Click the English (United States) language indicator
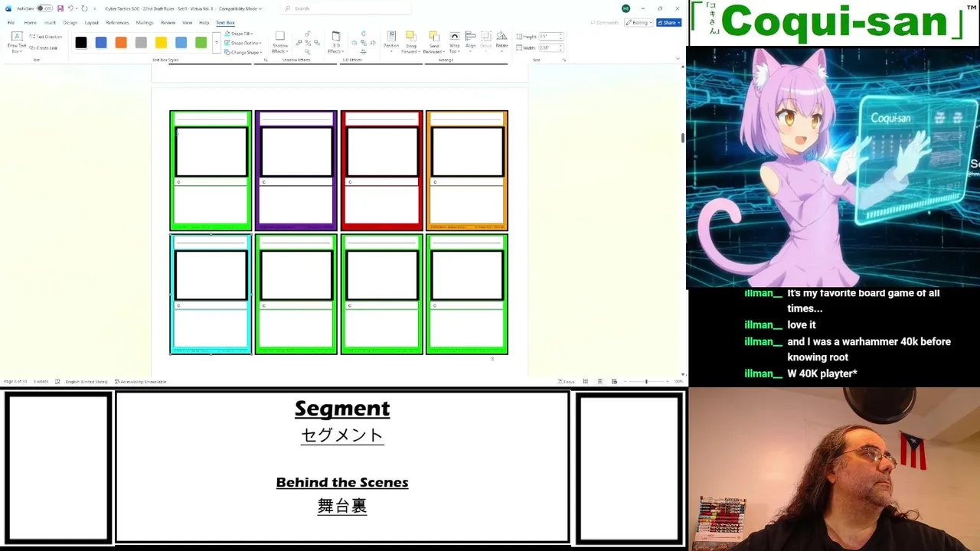 coord(87,381)
